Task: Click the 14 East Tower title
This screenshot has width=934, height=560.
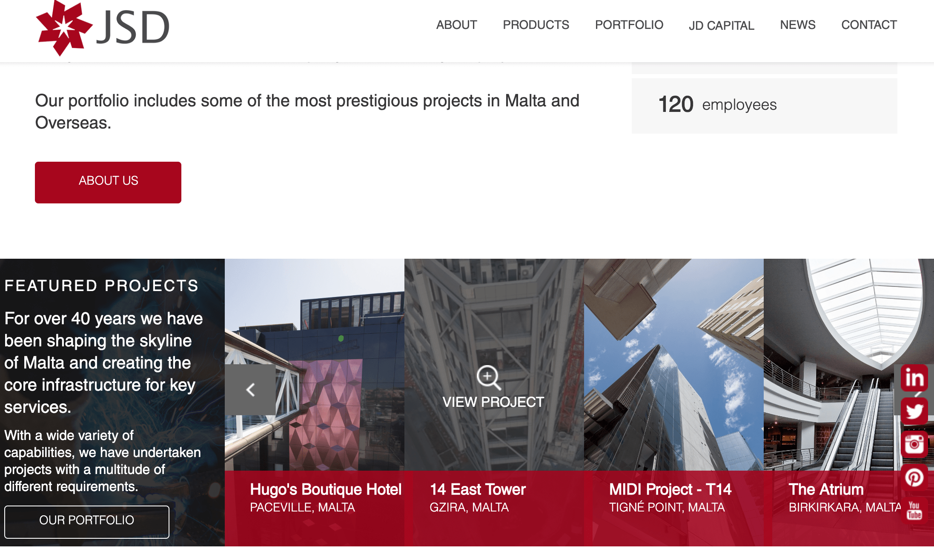Action: [478, 489]
